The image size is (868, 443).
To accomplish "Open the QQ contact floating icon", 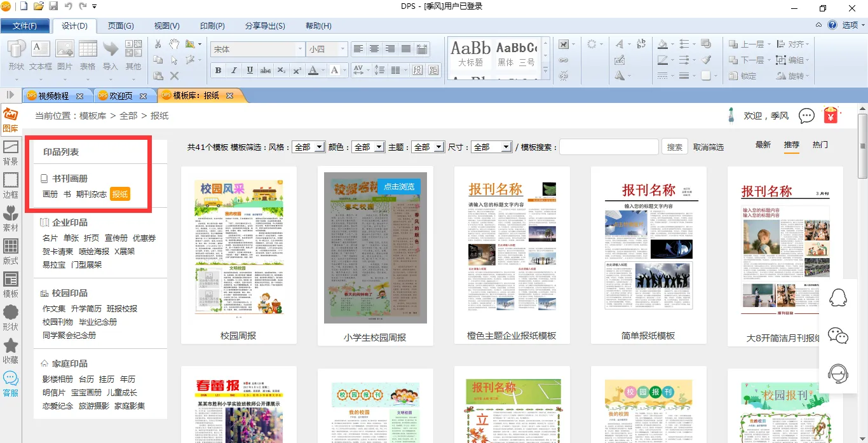I will click(838, 297).
